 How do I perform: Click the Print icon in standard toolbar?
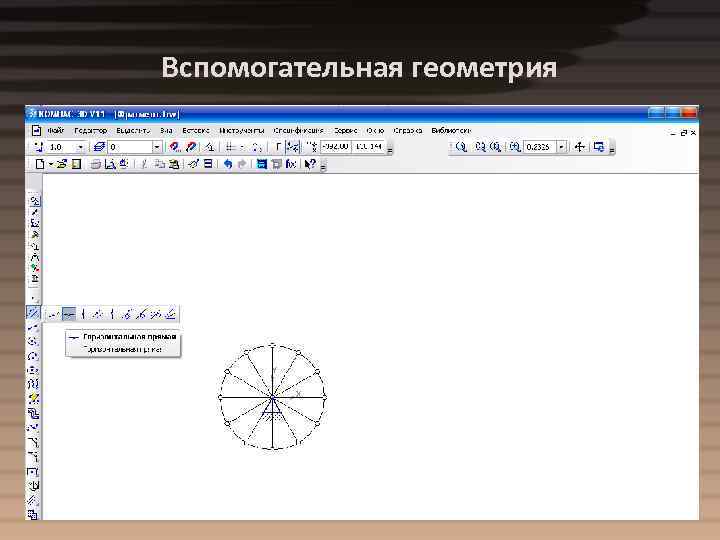(96, 164)
